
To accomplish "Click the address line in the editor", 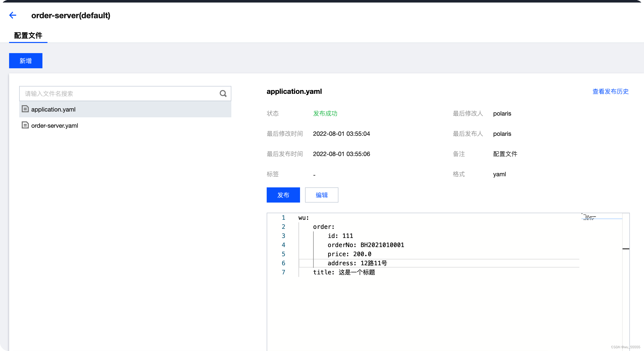I will [x=357, y=263].
